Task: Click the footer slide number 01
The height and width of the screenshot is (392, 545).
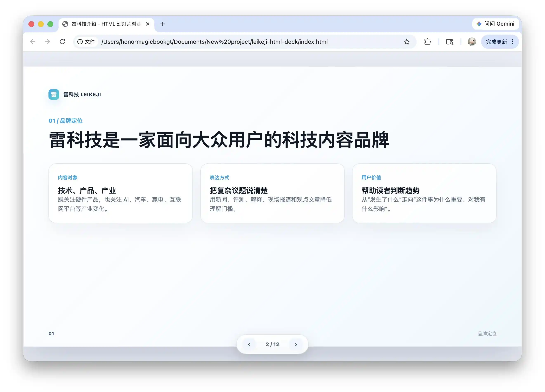Action: [51, 333]
